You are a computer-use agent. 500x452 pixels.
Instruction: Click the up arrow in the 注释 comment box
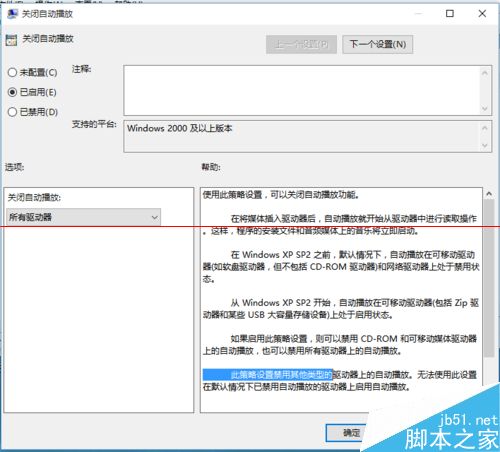point(485,73)
